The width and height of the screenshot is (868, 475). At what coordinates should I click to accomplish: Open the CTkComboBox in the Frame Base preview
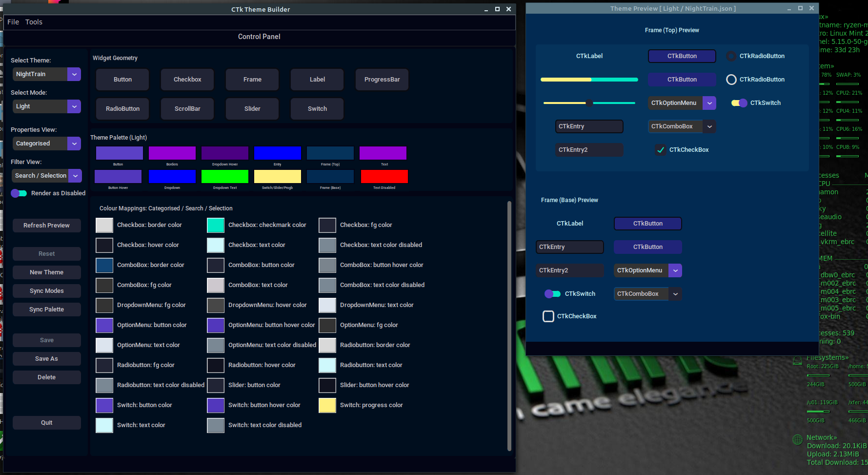[675, 293]
